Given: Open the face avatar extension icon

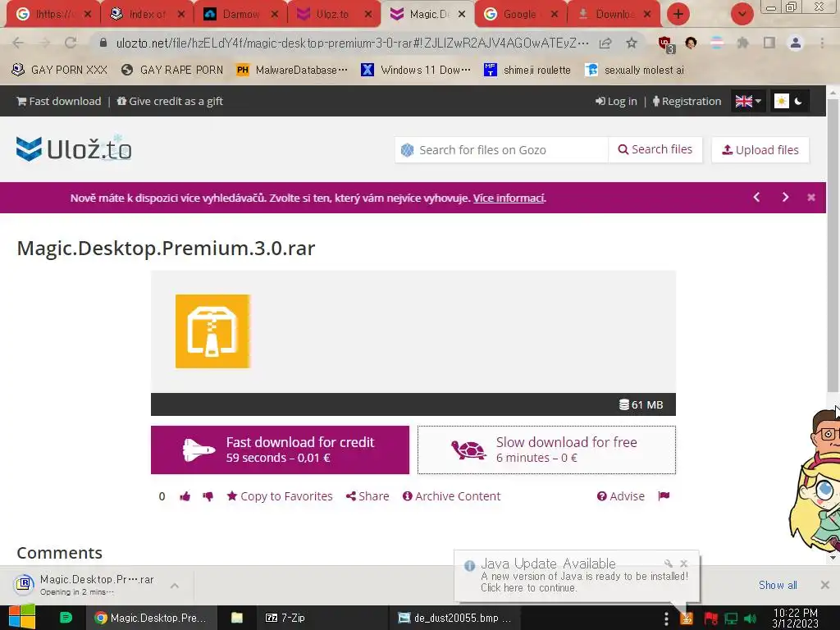Looking at the screenshot, I should coord(691,43).
